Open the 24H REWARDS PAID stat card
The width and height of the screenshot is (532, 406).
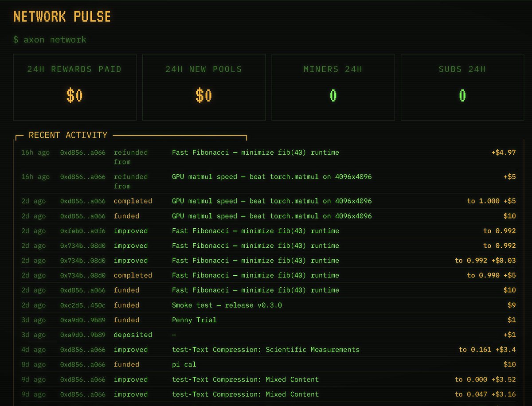[74, 87]
